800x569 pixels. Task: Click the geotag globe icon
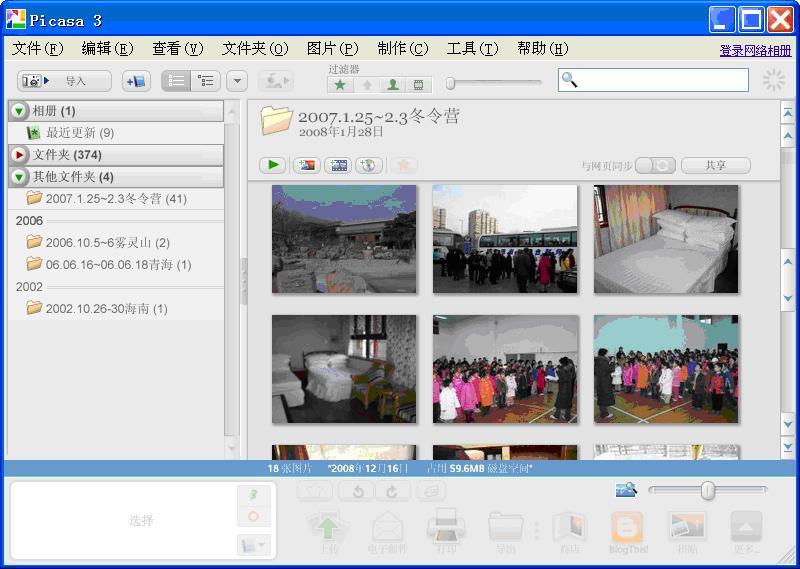point(368,165)
